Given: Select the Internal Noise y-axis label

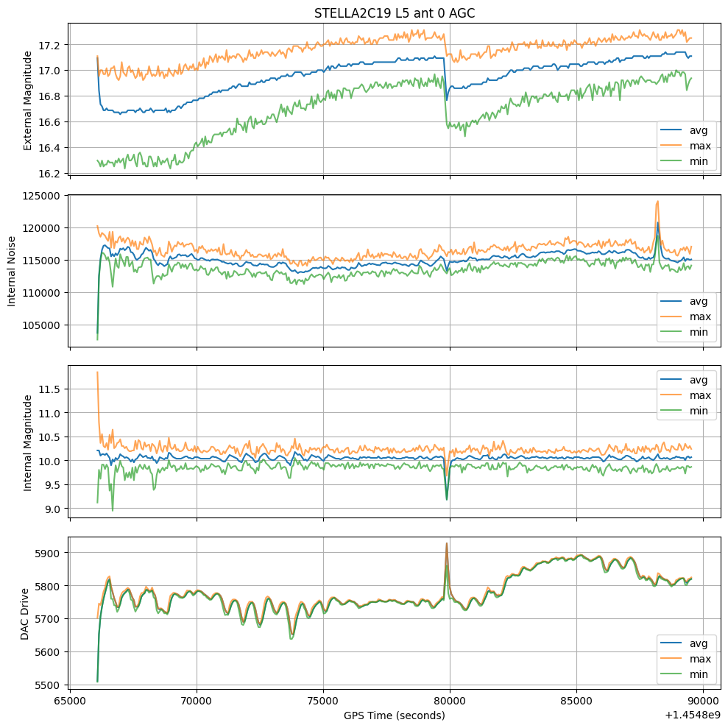Looking at the screenshot, I should [x=13, y=270].
